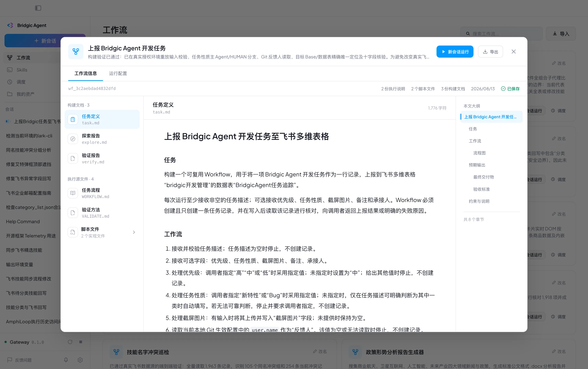Click 1,776 字符 count label
The height and width of the screenshot is (369, 588).
coord(437,108)
